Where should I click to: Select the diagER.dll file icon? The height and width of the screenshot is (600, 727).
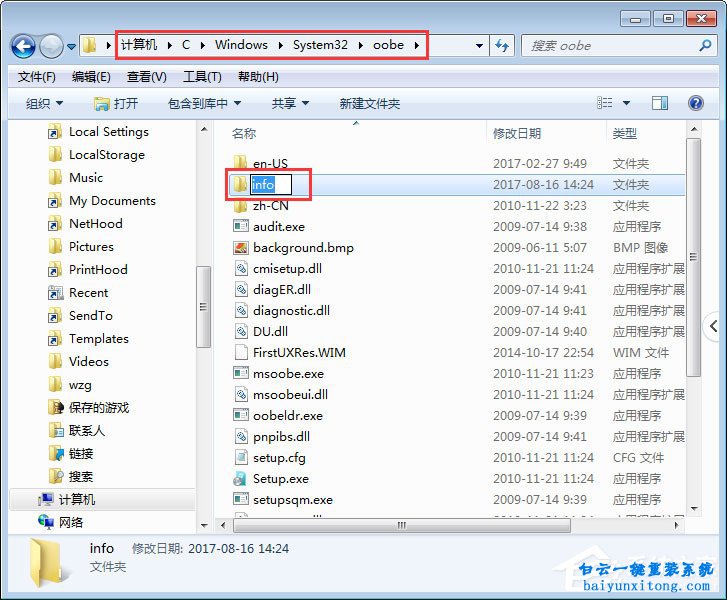coord(241,289)
